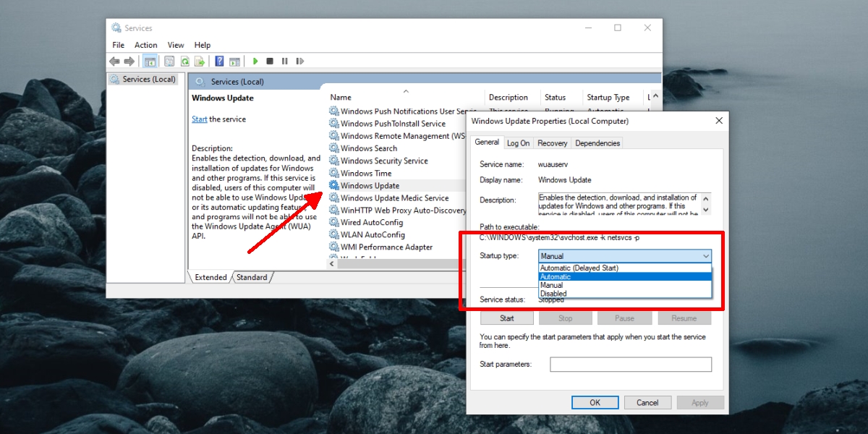Screen dimensions: 868x434
Task: Maximize the Services window
Action: 618,28
